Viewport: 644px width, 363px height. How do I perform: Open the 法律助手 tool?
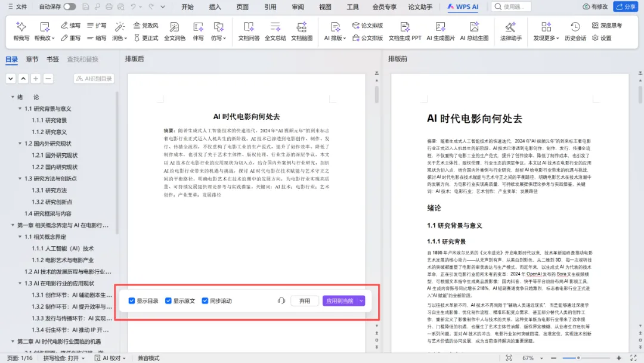tap(510, 31)
